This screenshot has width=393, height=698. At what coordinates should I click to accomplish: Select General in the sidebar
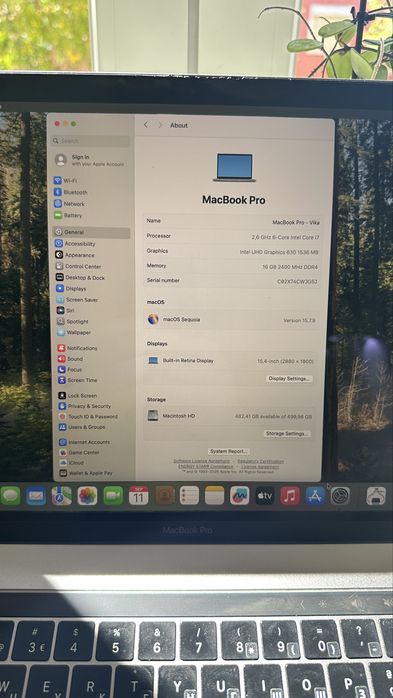click(x=91, y=232)
